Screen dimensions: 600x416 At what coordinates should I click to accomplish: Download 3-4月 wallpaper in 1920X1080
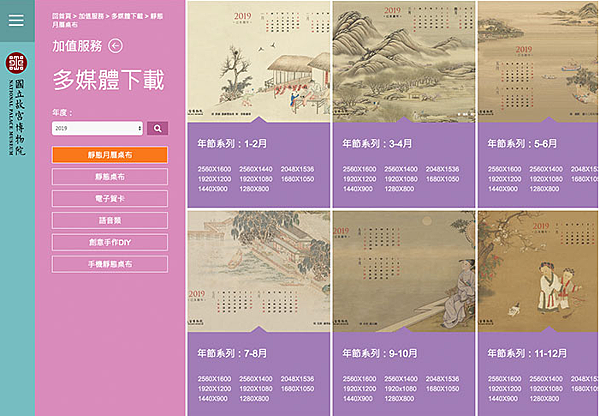401,179
